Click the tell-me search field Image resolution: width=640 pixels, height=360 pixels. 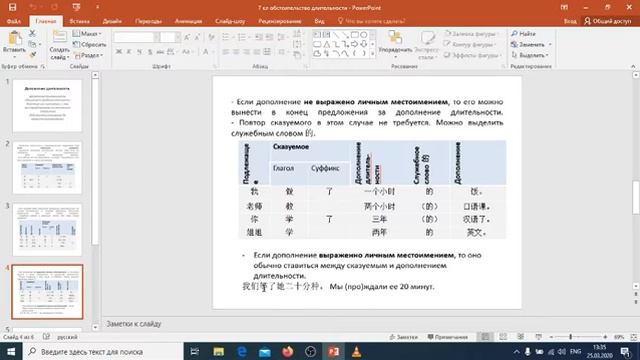(x=371, y=21)
